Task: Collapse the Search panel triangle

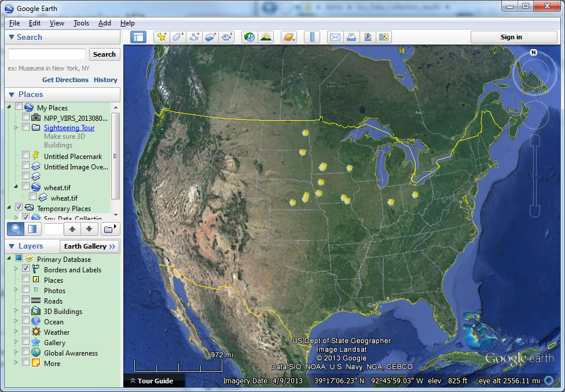Action: click(x=11, y=37)
